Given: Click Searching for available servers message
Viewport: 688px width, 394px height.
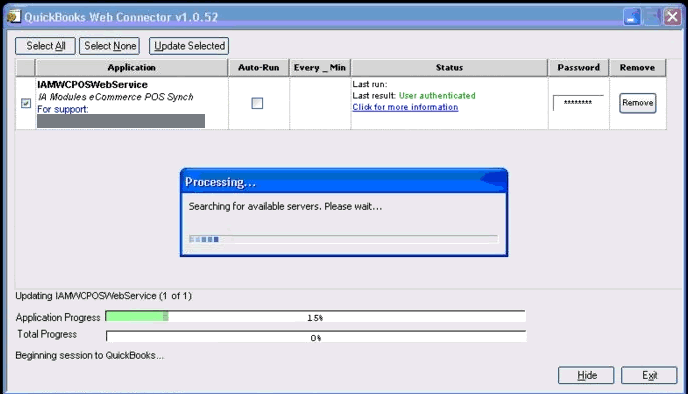Looking at the screenshot, I should click(285, 206).
